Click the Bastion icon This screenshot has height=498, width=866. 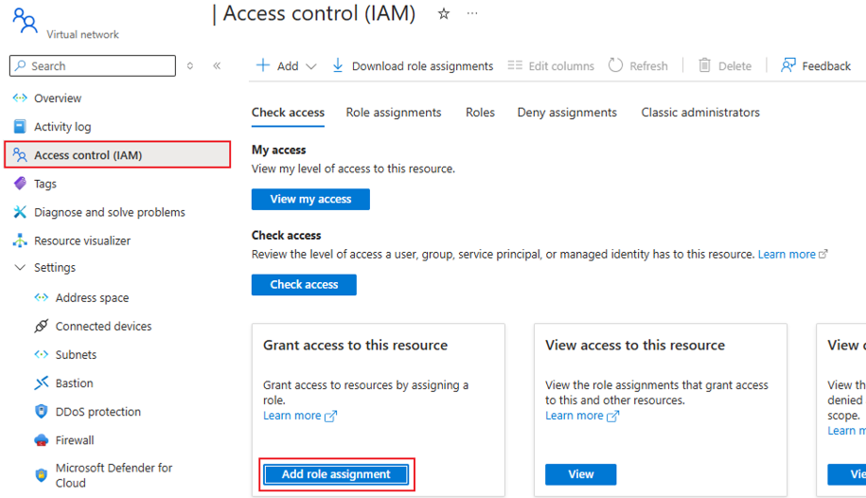coord(41,383)
